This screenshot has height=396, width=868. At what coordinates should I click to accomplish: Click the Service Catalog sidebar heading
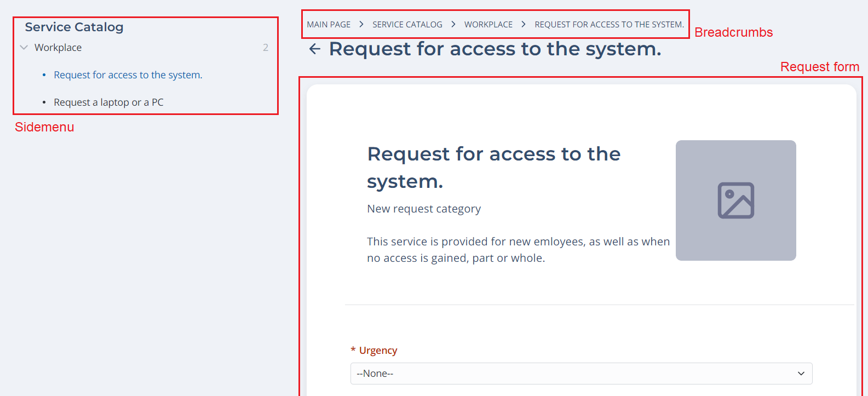click(x=74, y=27)
